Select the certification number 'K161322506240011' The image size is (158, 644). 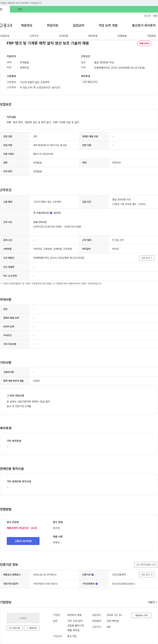pos(124,583)
